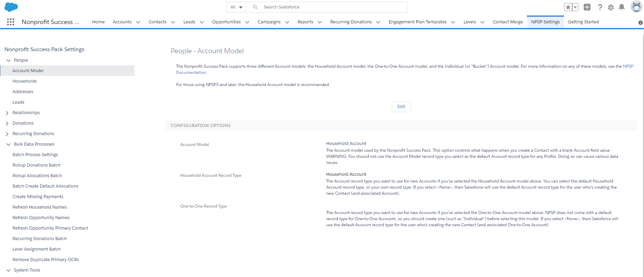Click the Favorites star icon
Viewport: 644px width, 277px height.
coord(568,7)
